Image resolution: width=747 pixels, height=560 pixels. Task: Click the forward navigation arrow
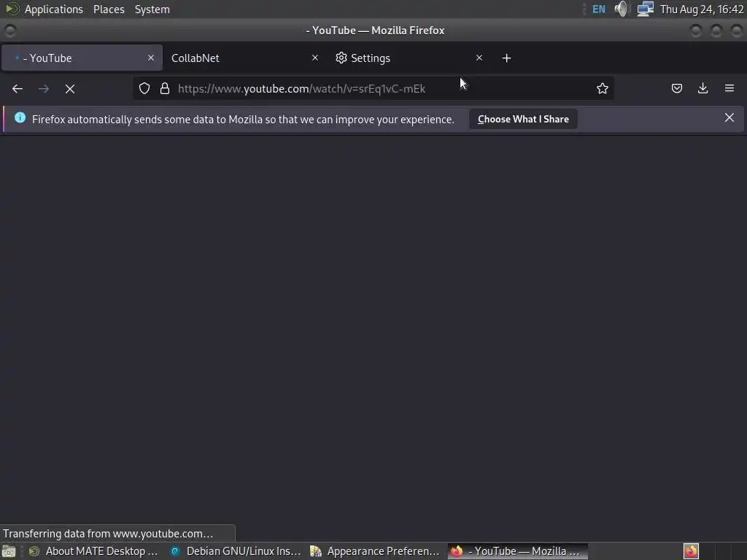click(44, 88)
